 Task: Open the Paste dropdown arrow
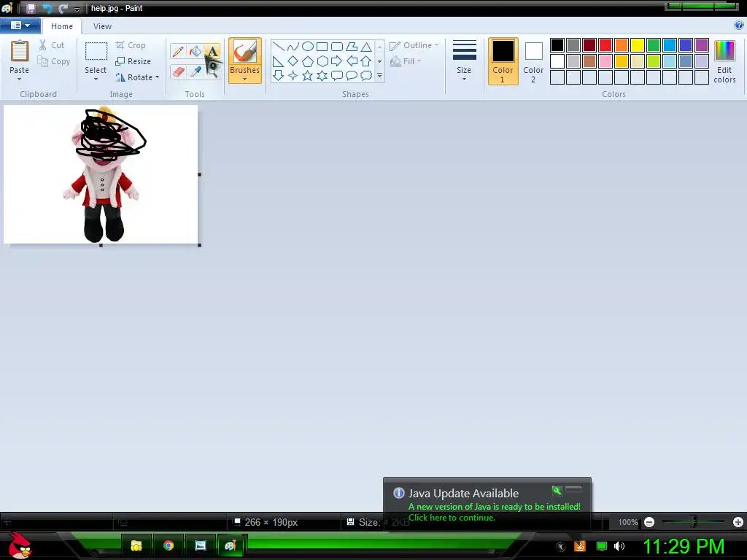click(x=20, y=79)
